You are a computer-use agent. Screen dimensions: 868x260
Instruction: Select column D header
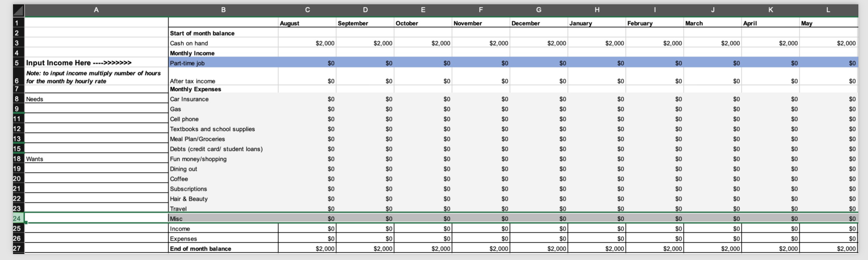pyautogui.click(x=365, y=10)
